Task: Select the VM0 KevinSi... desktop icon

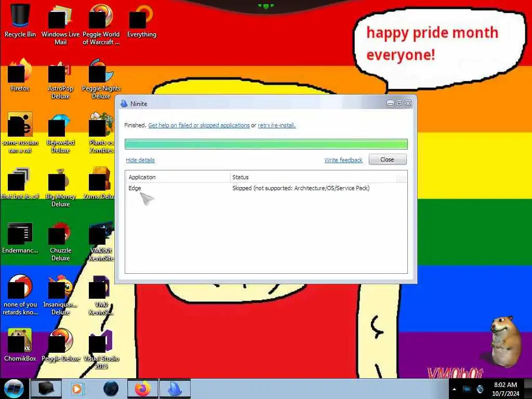Action: coord(101,295)
